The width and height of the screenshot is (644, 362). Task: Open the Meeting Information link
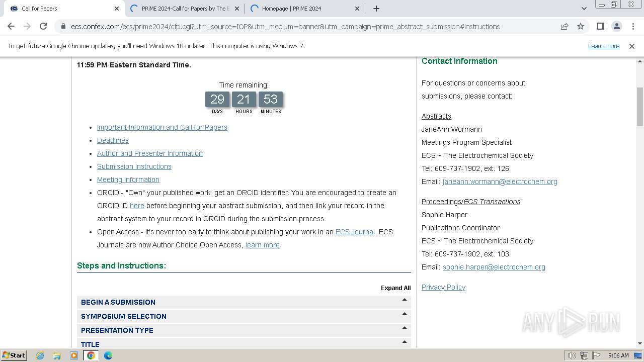128,179
